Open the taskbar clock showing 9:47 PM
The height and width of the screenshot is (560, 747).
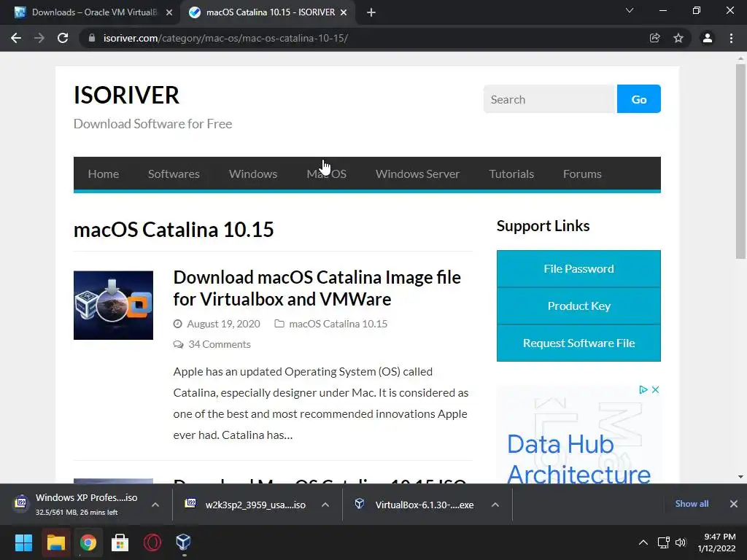[x=716, y=542]
